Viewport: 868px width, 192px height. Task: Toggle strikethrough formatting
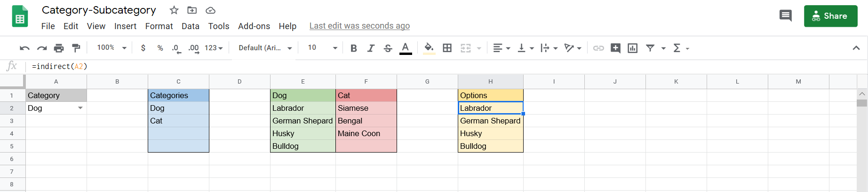pyautogui.click(x=388, y=48)
